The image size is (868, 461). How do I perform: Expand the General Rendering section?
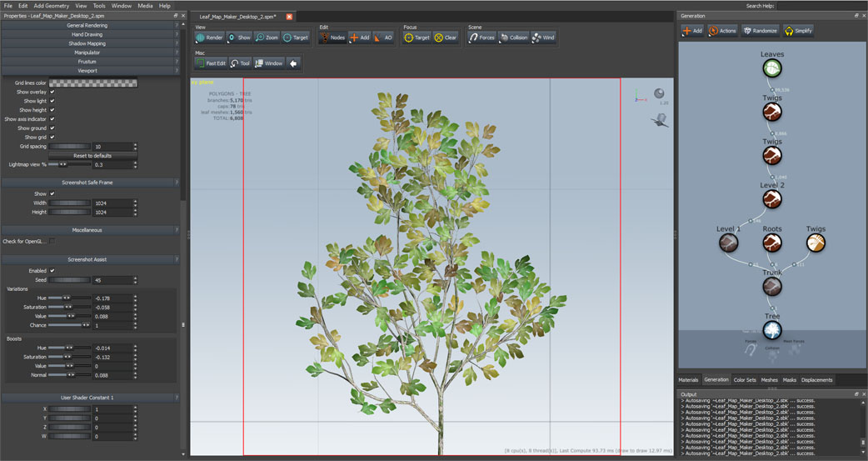point(87,25)
